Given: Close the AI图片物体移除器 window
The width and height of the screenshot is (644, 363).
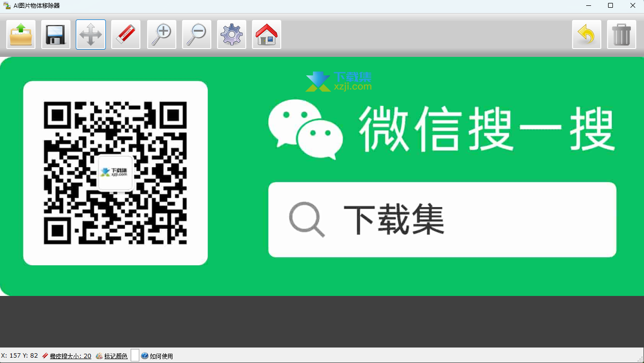Looking at the screenshot, I should point(633,6).
